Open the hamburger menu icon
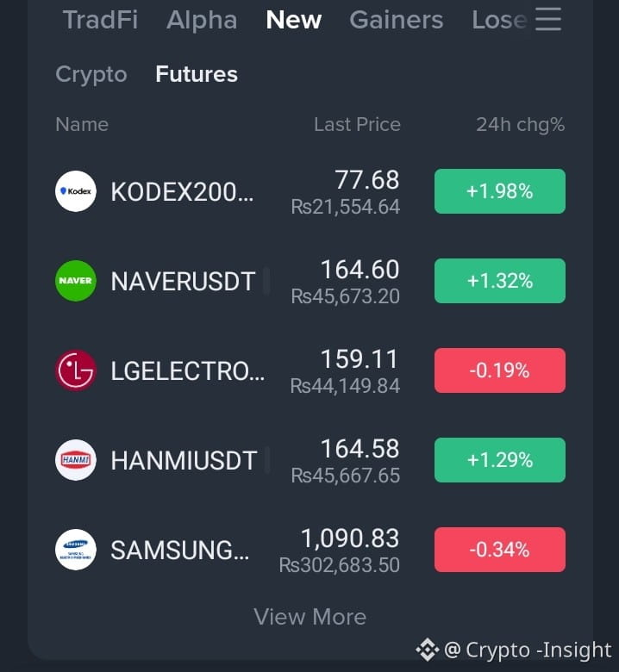Screen dimensions: 619x672 pos(548,19)
